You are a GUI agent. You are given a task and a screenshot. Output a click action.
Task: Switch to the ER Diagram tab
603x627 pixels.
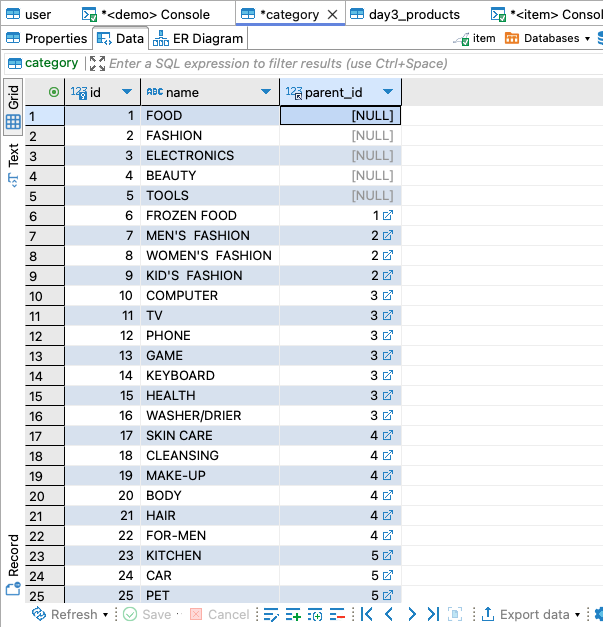coord(198,39)
